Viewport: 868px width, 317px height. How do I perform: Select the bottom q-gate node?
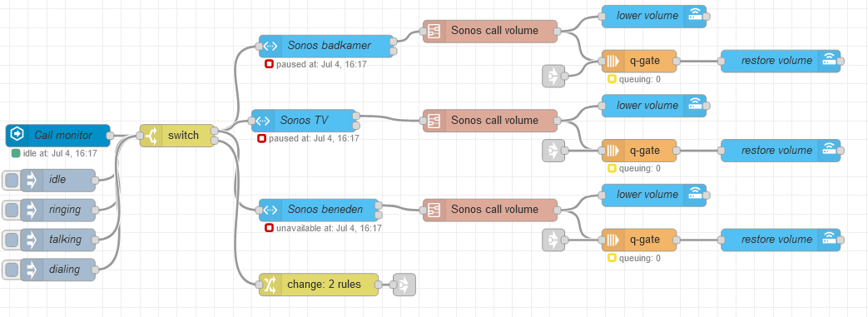tap(639, 240)
